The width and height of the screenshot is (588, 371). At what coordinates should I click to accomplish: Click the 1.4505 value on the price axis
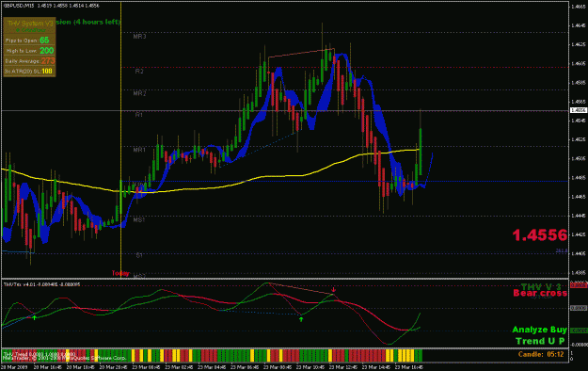578,158
